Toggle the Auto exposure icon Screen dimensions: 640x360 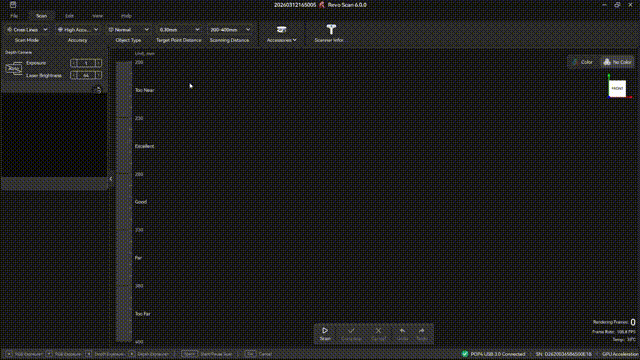(x=13, y=69)
